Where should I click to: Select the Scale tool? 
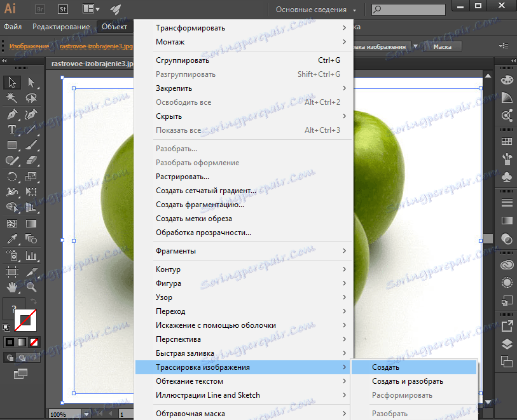click(x=31, y=177)
